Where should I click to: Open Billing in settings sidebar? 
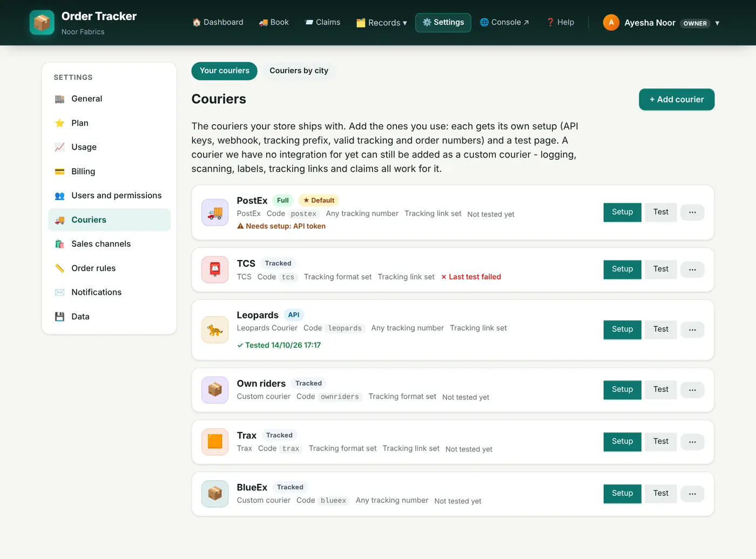109,172
